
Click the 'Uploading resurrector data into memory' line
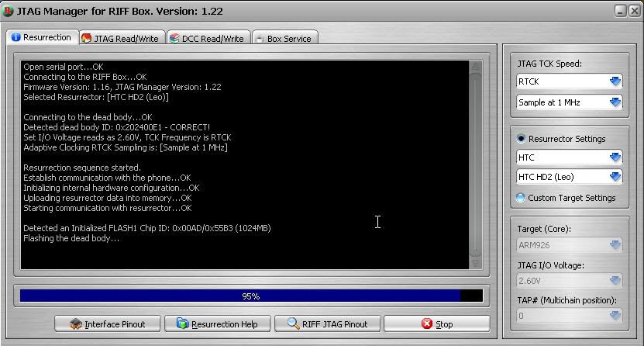[x=108, y=198]
